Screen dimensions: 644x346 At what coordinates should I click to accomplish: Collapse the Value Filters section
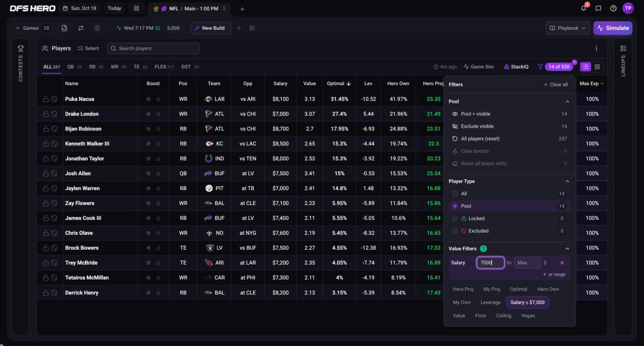pos(567,248)
